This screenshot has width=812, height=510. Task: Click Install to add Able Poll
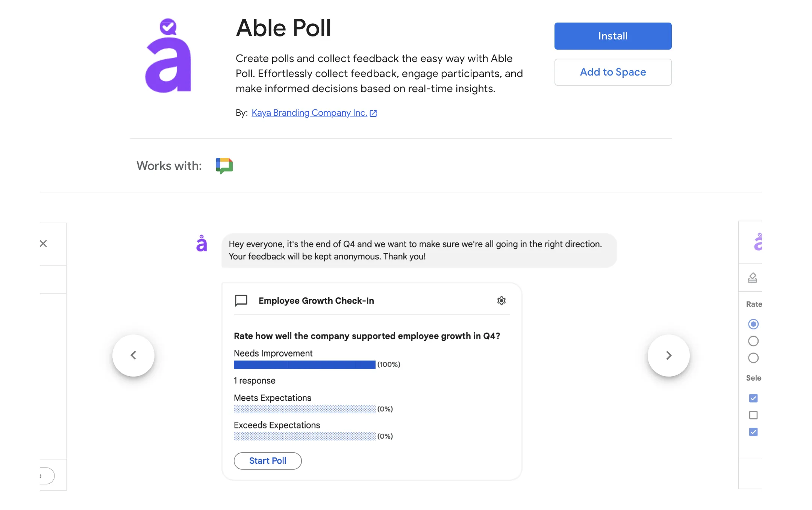coord(613,36)
